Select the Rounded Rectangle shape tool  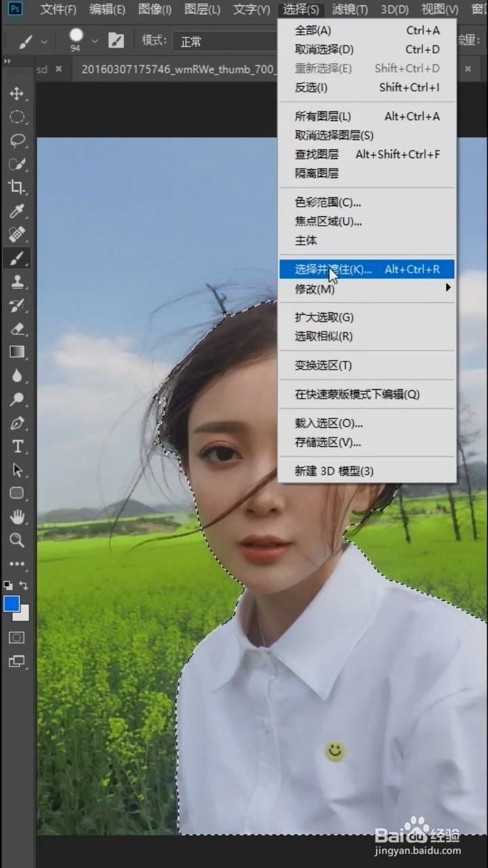click(x=17, y=493)
